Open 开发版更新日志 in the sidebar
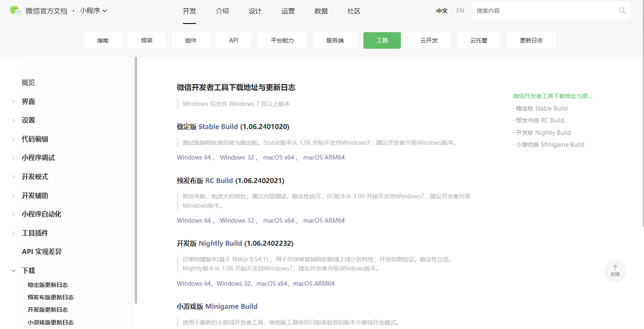This screenshot has height=329, width=644. (x=48, y=310)
